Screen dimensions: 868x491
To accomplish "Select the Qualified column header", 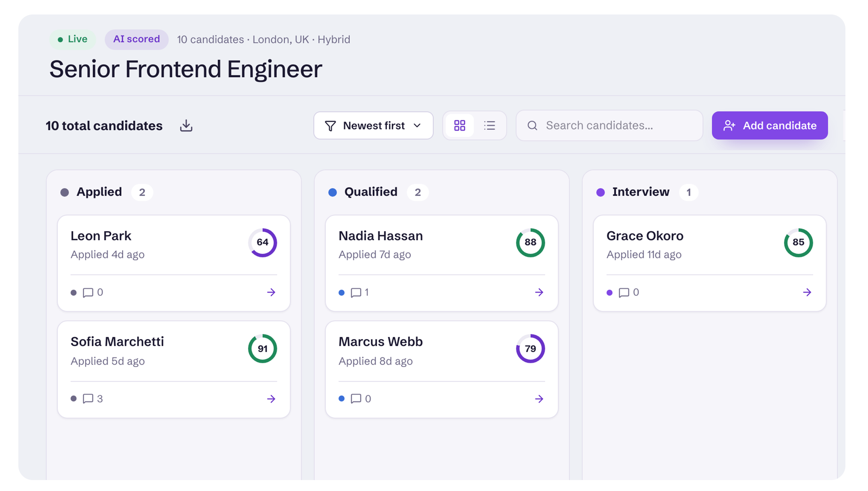I will click(371, 192).
